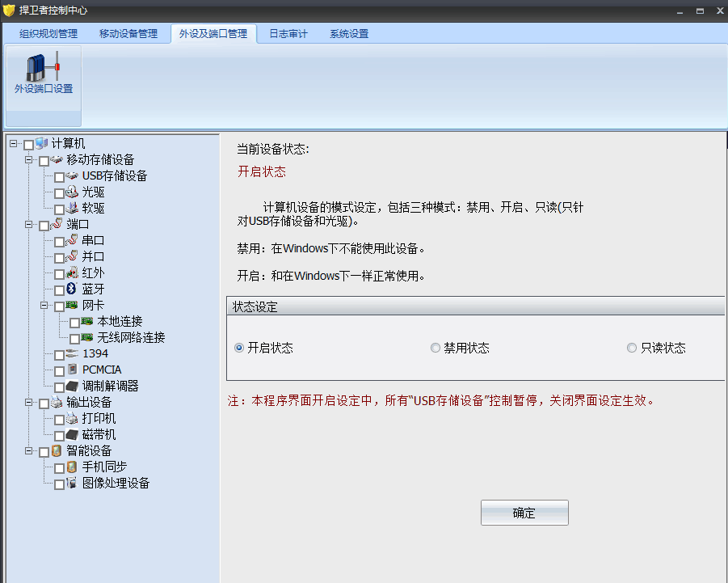This screenshot has height=583, width=728.
Task: Click the 智能设备 icon
Action: [57, 450]
